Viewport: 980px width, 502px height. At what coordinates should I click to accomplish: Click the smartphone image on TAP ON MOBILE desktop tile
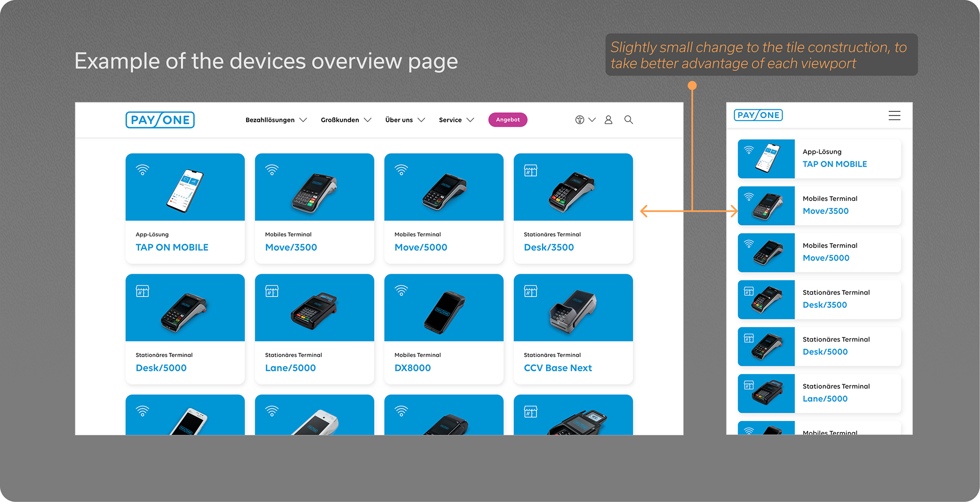tap(185, 190)
